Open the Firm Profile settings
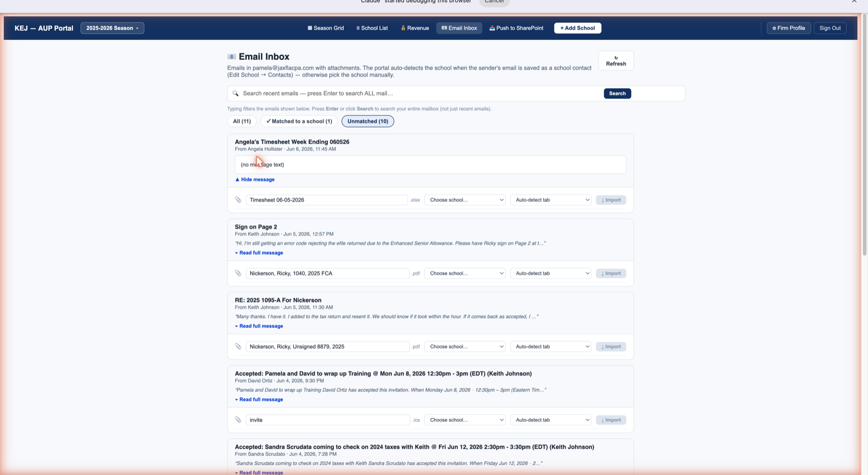Viewport: 868px width, 475px height. click(x=788, y=28)
